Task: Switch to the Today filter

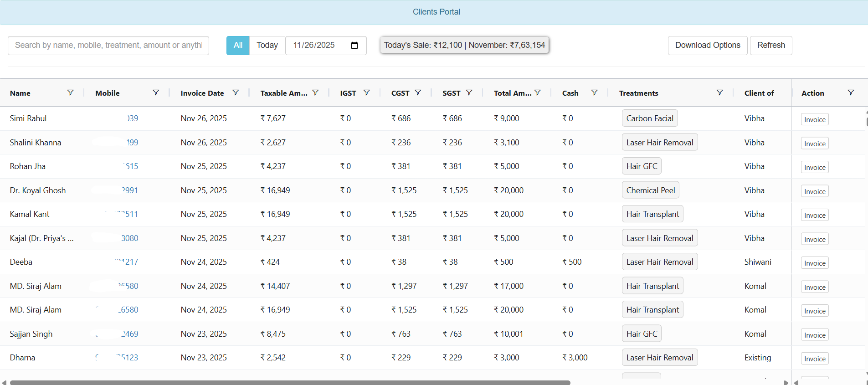Action: coord(267,46)
